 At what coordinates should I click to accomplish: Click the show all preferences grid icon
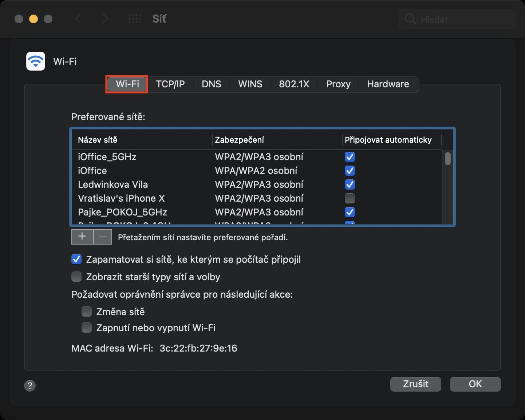tap(135, 19)
